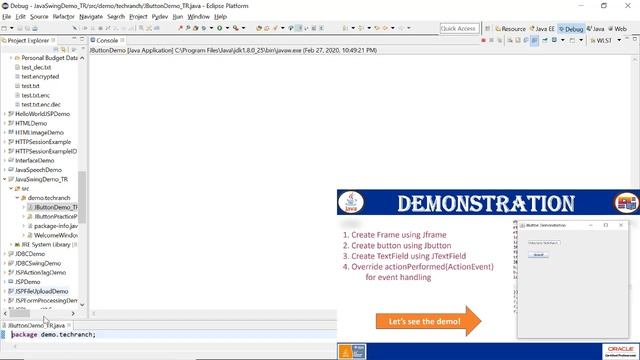
Task: Click the Forward navigation arrow icon
Action: point(401,28)
